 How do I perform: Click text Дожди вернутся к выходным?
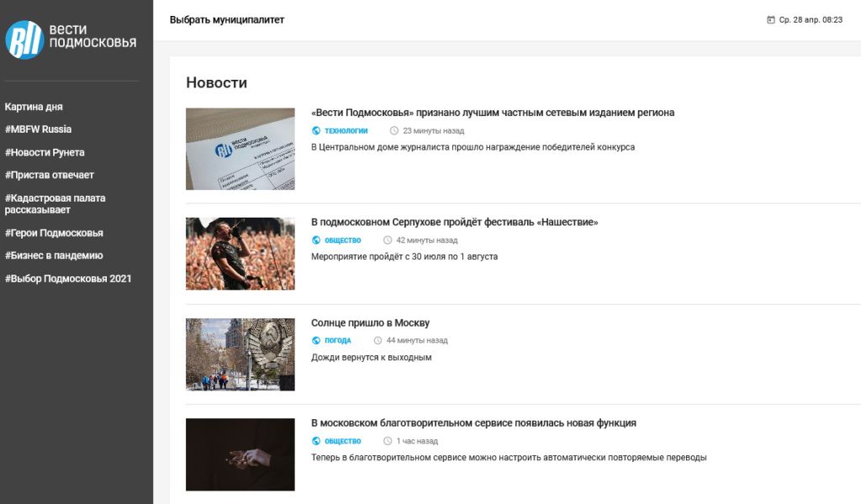click(x=371, y=358)
